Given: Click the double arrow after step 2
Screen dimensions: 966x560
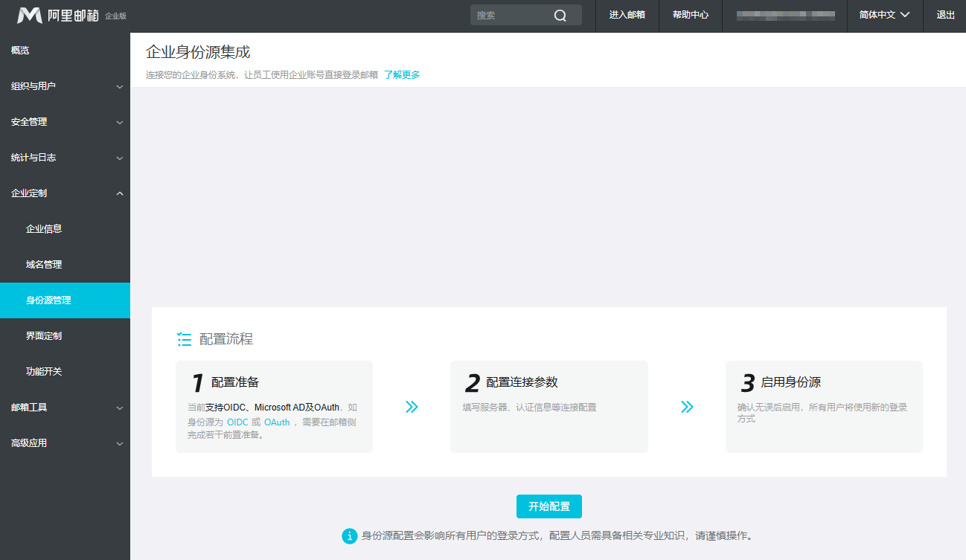Looking at the screenshot, I should tap(687, 407).
